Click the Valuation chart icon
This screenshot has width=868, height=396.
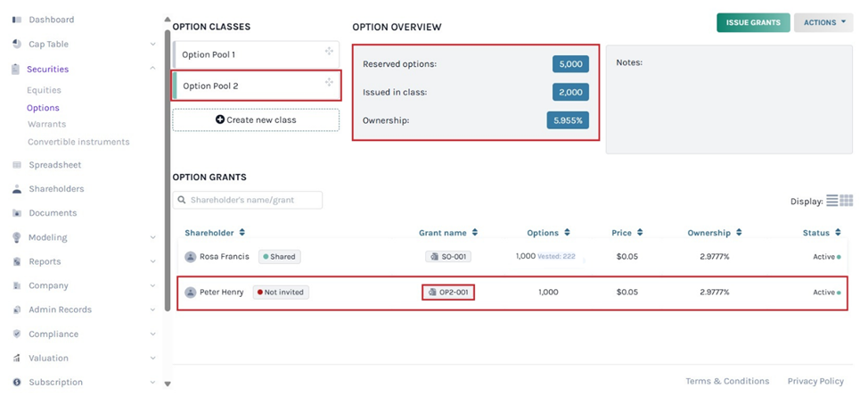click(x=17, y=359)
